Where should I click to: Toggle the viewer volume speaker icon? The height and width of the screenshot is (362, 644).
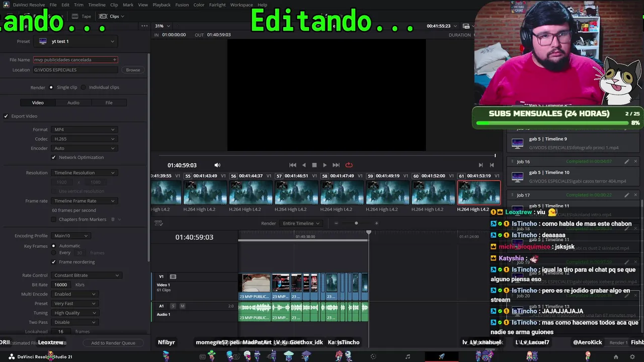[x=217, y=165]
